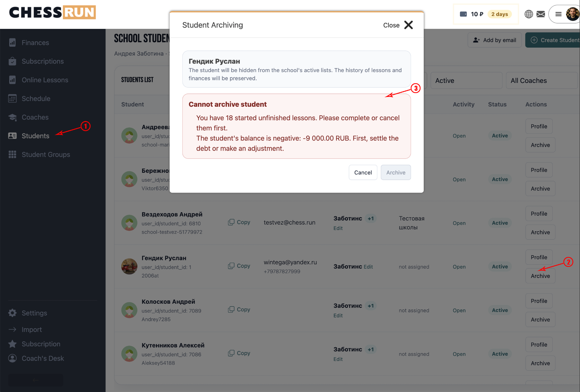
Task: Click the Archive button in dialog
Action: (x=396, y=172)
